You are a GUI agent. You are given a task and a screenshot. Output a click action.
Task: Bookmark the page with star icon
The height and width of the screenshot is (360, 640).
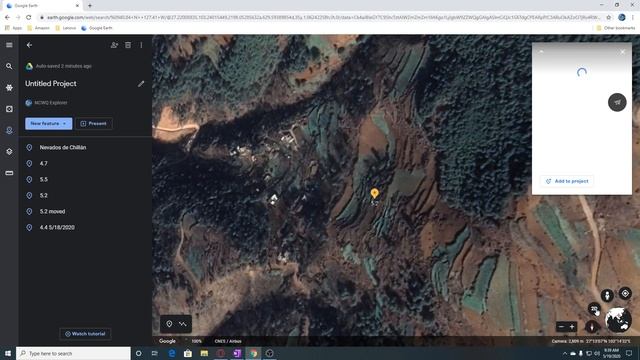(x=609, y=18)
